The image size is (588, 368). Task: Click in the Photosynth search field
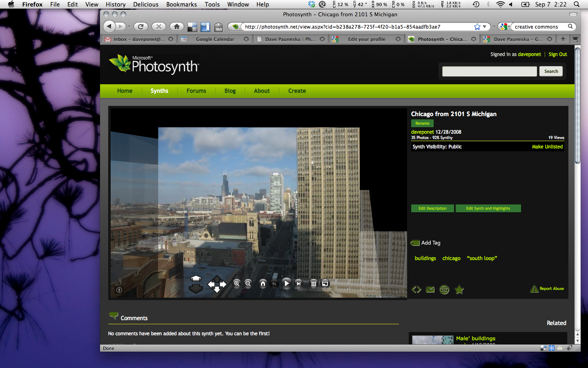(x=489, y=72)
